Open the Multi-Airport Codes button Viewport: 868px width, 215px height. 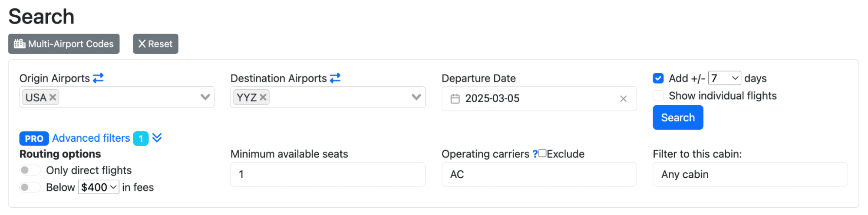pos(64,44)
